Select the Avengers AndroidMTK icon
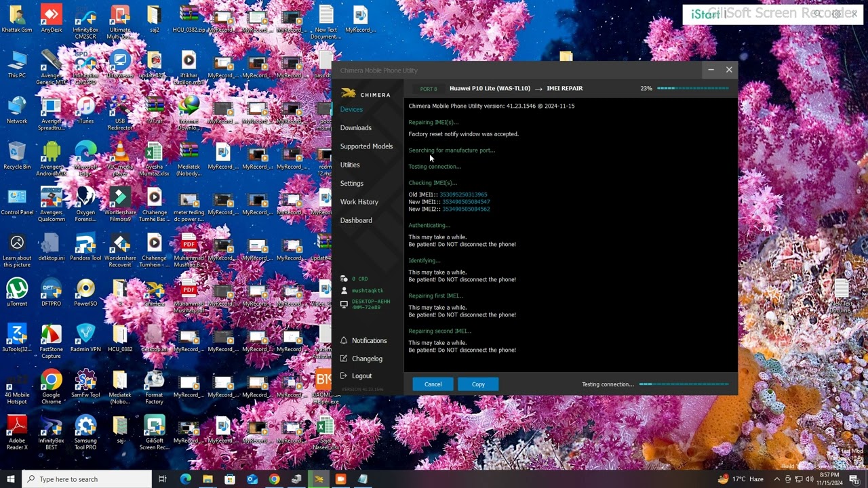Image resolution: width=868 pixels, height=488 pixels. click(51, 159)
